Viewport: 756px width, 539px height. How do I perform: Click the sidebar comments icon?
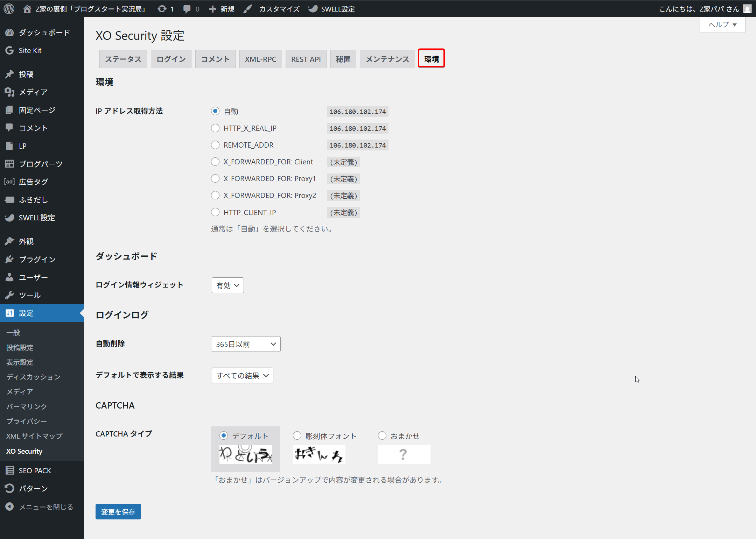click(9, 128)
